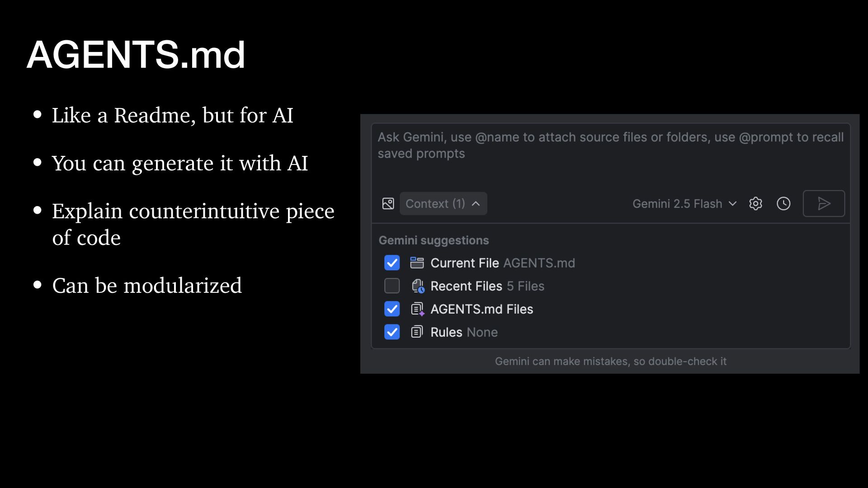Click the Rules None label
868x488 pixels.
(x=464, y=332)
